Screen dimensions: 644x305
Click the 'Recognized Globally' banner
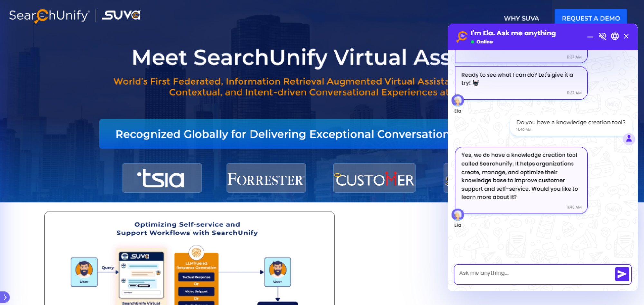coord(274,134)
